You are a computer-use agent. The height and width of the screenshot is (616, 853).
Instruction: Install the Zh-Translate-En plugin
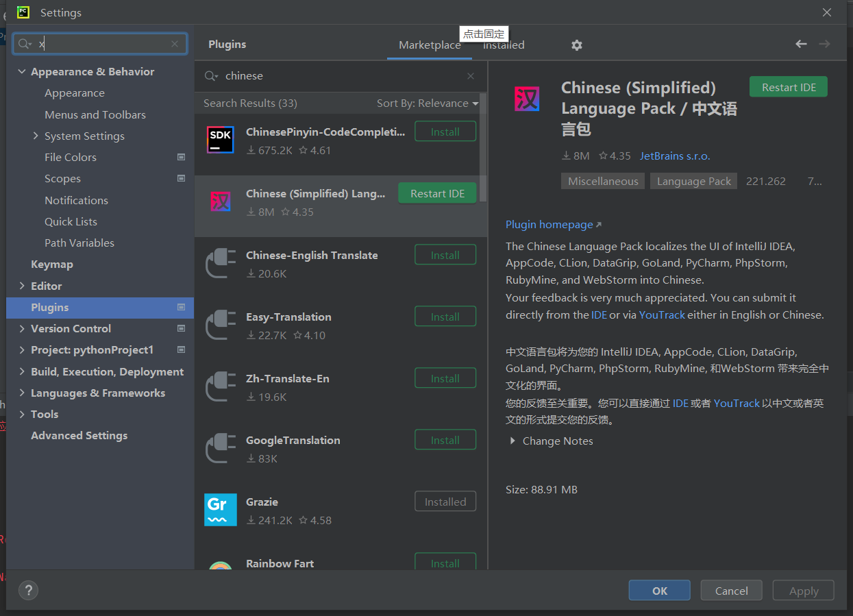click(x=445, y=378)
